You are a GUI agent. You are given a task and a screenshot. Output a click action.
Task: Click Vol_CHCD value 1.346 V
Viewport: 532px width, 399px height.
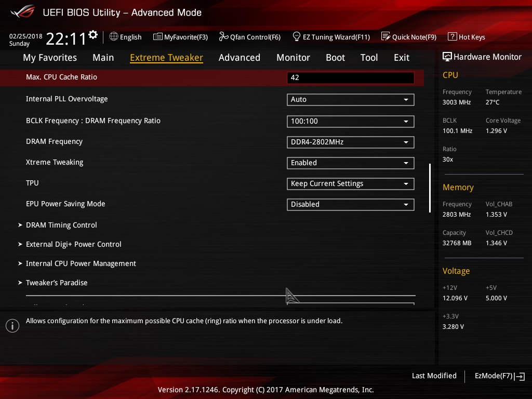click(x=496, y=243)
